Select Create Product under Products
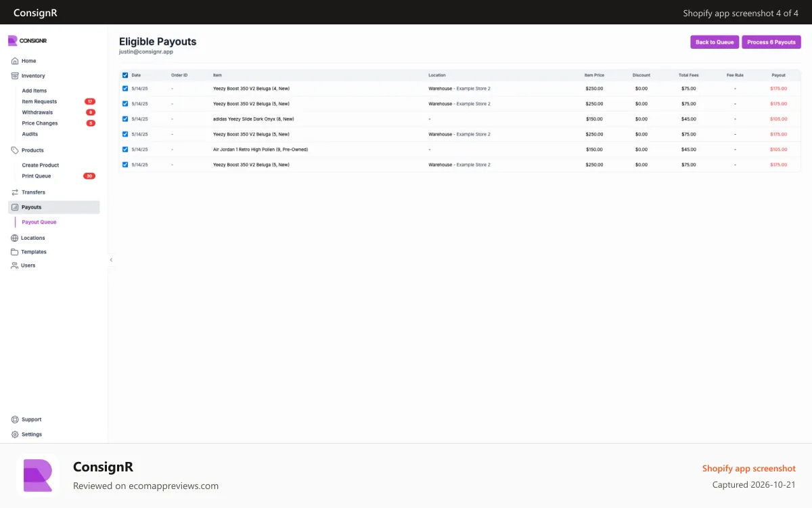The image size is (812, 508). coord(41,165)
